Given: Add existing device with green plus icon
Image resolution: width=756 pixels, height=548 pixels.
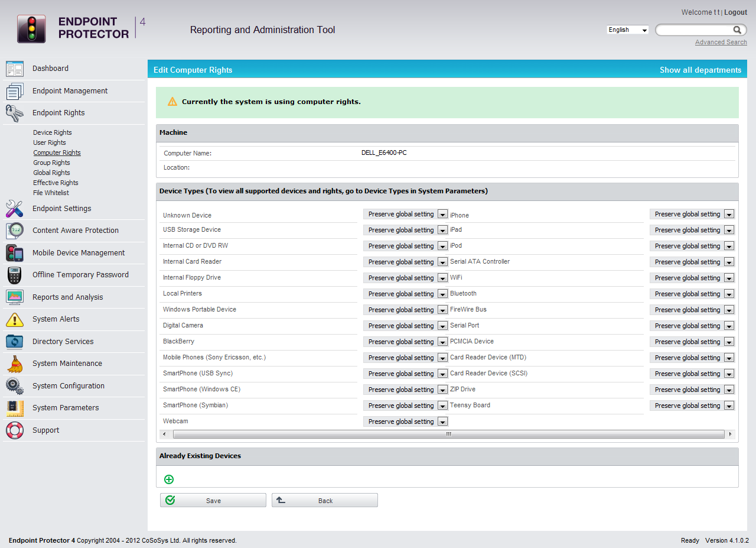Looking at the screenshot, I should [x=169, y=479].
